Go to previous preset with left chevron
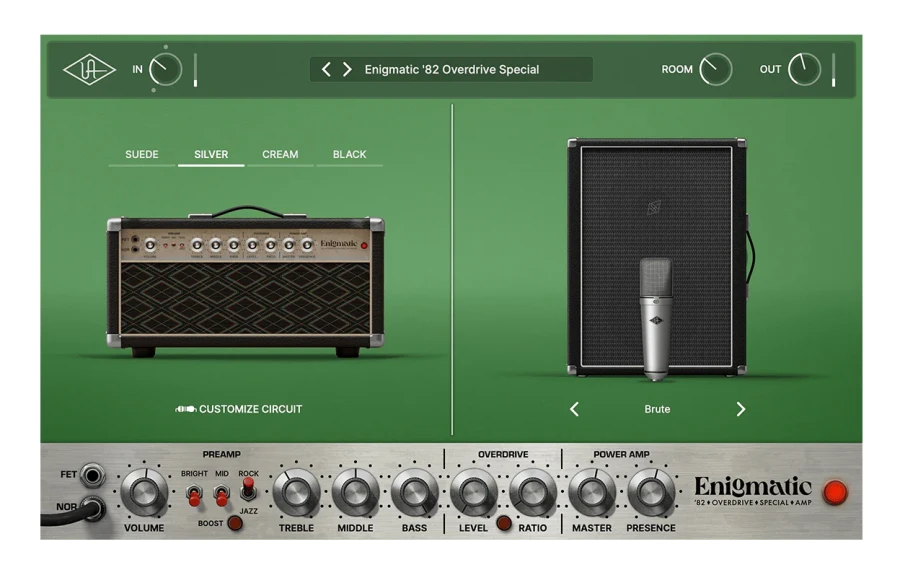This screenshot has height=570, width=900. (326, 69)
